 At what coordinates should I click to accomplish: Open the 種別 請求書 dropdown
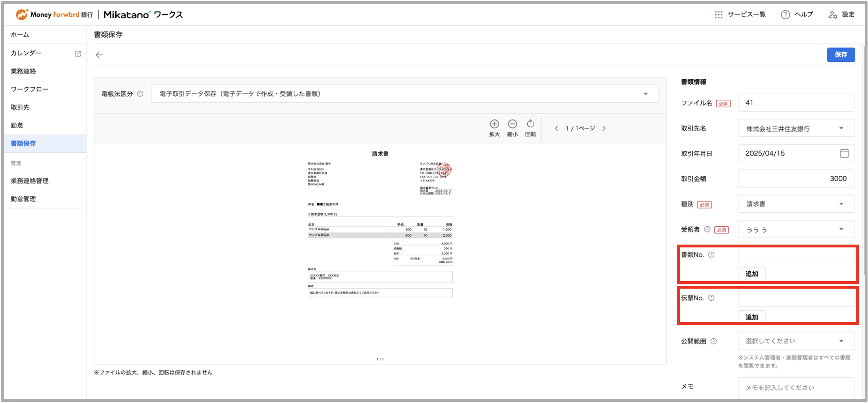(x=796, y=204)
